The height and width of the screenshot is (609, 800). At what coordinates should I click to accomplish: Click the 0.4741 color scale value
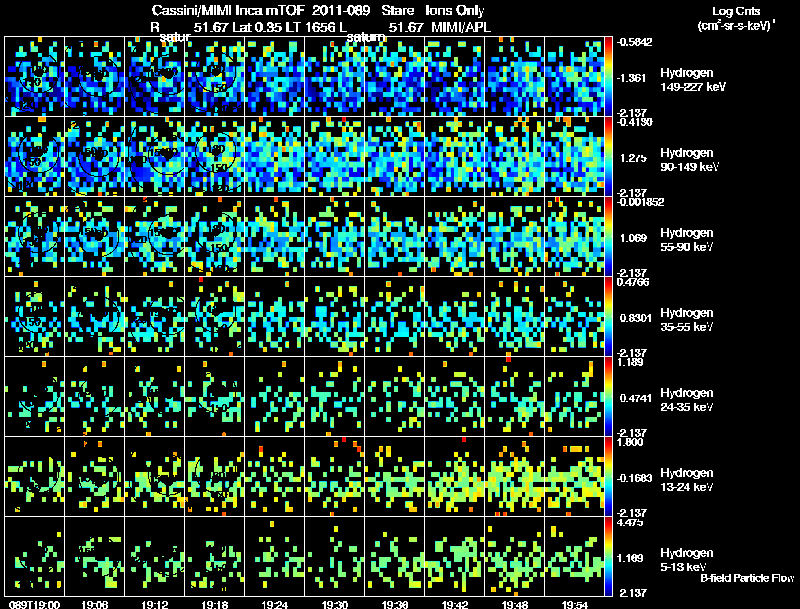[x=635, y=398]
